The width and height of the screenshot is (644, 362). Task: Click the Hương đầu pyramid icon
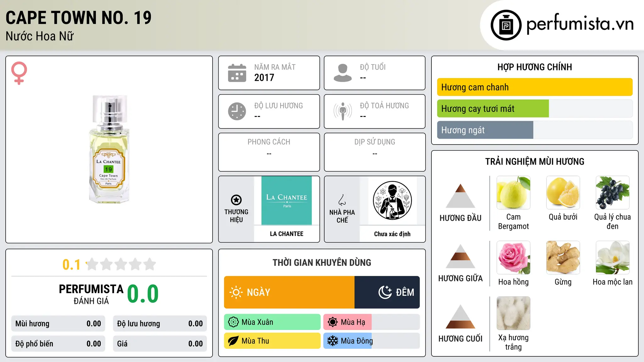[x=460, y=196]
